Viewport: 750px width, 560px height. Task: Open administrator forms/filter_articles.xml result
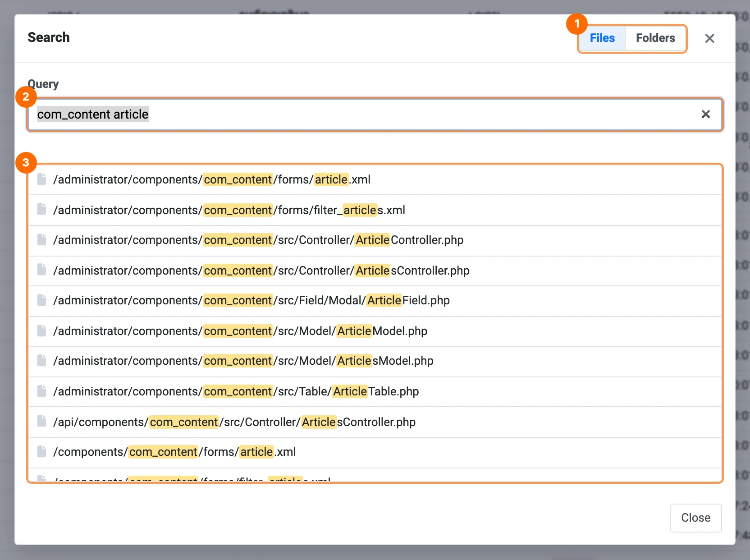click(x=375, y=210)
